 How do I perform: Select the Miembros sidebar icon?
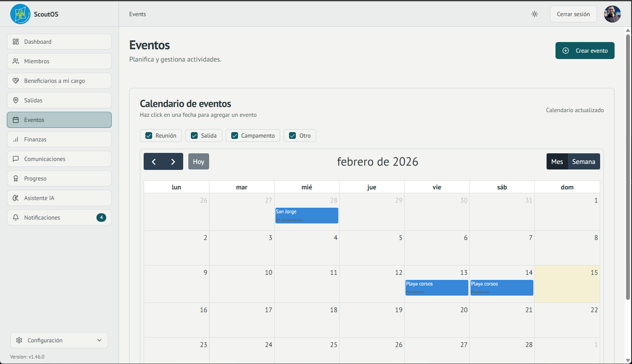(x=16, y=61)
